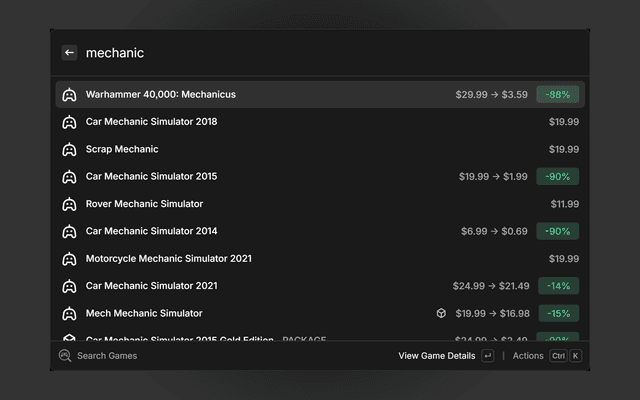Click the price $29.99 → $3.59
Image resolution: width=640 pixels, height=400 pixels.
coord(491,94)
